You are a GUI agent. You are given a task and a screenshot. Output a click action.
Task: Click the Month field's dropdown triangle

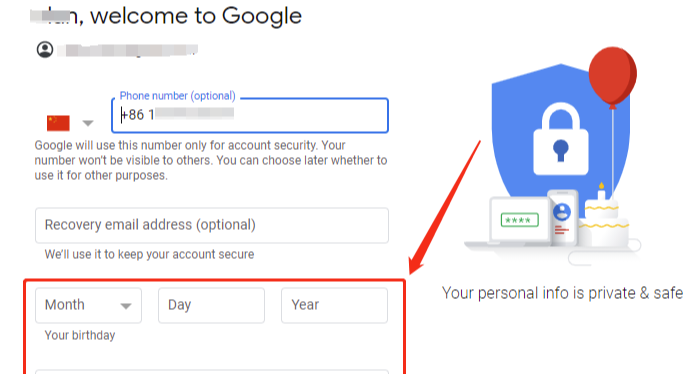tap(126, 306)
